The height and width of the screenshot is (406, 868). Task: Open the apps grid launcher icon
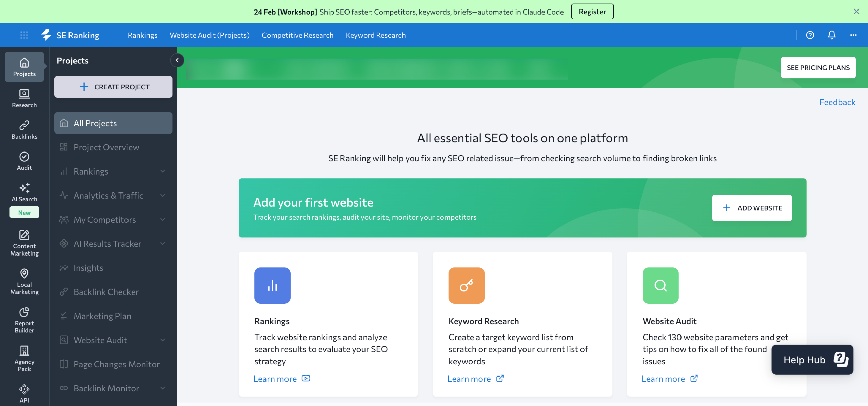point(24,35)
